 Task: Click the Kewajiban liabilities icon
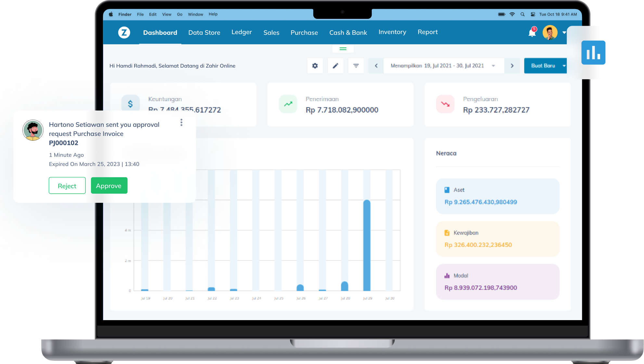tap(447, 232)
